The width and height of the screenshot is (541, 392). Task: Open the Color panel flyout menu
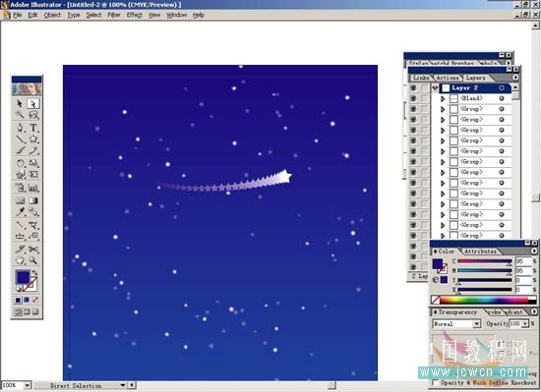pyautogui.click(x=534, y=252)
